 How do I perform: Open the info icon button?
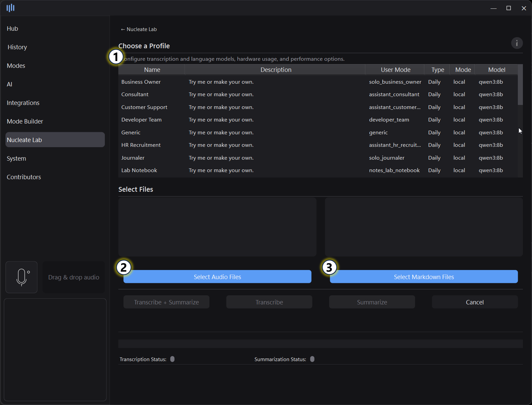(x=517, y=43)
